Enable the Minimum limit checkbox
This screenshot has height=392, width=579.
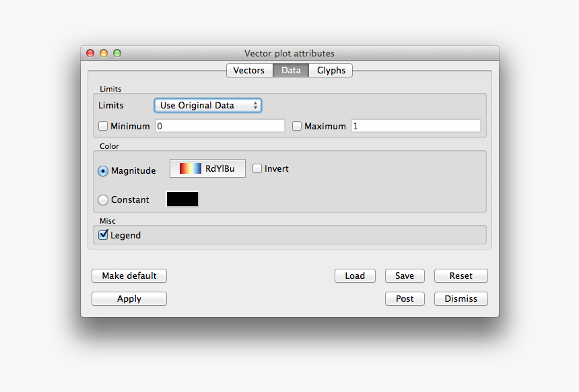click(103, 126)
